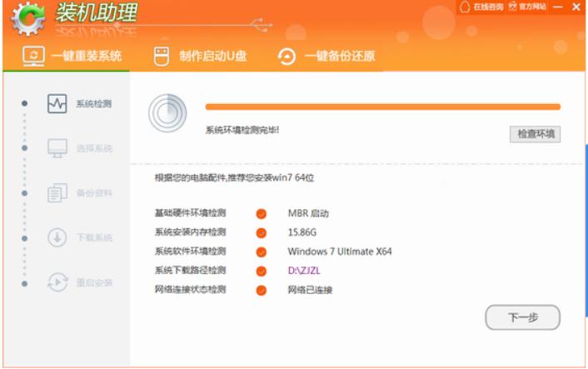
Task: Click the orange detection progress bar
Action: coord(383,107)
